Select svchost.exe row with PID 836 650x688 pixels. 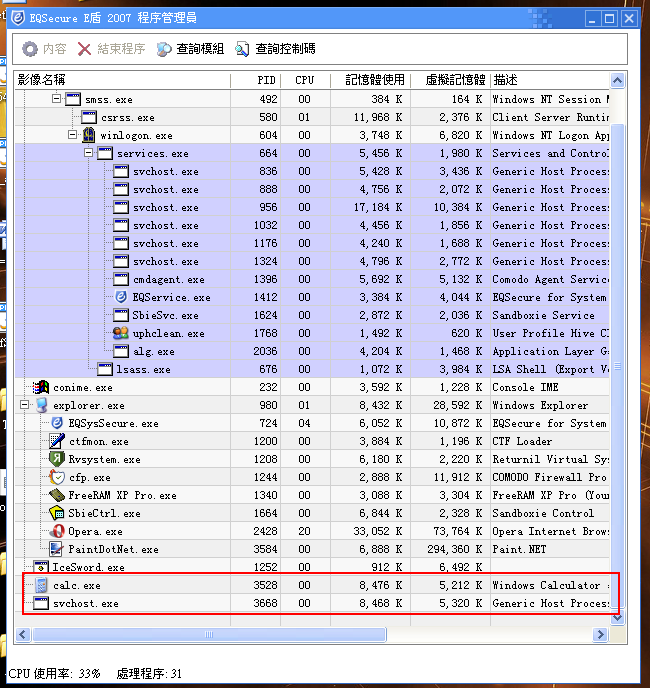(x=312, y=171)
